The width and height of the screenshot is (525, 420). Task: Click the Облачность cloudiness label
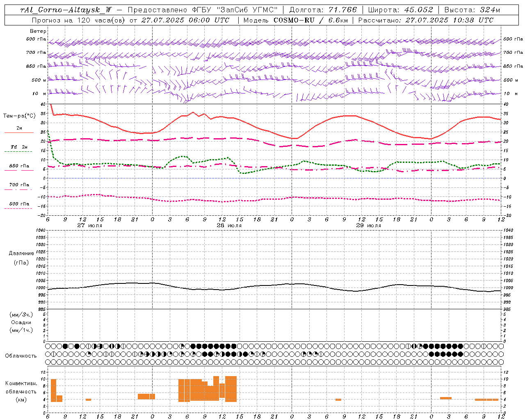(21, 356)
